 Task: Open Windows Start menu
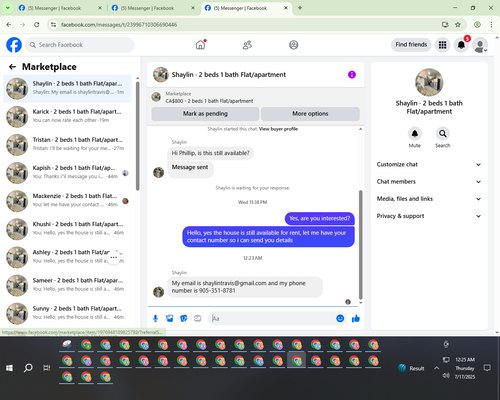(9, 368)
